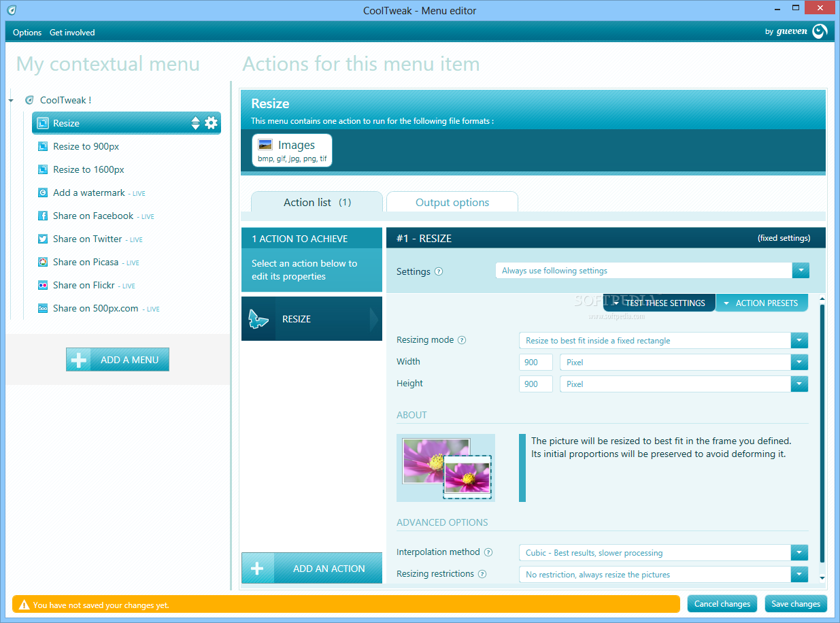
Task: Click the help icon beside Resizing restrictions
Action: pos(482,574)
